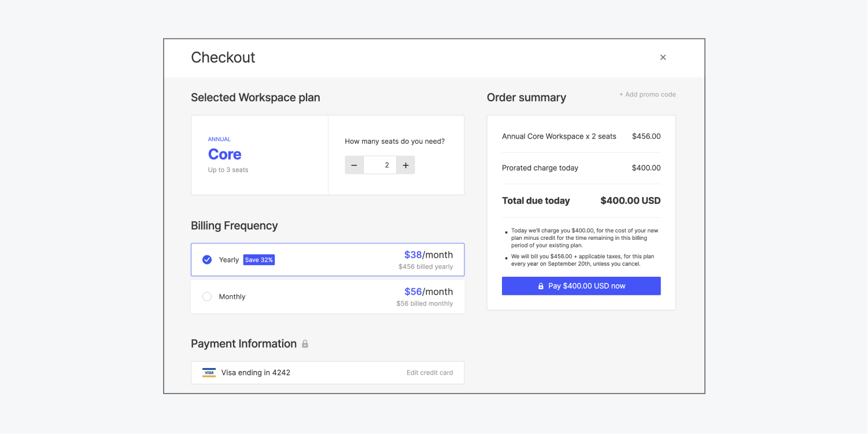The image size is (868, 434).
Task: Click 'Annual Core Workspace x 2 seats' line
Action: (x=559, y=136)
